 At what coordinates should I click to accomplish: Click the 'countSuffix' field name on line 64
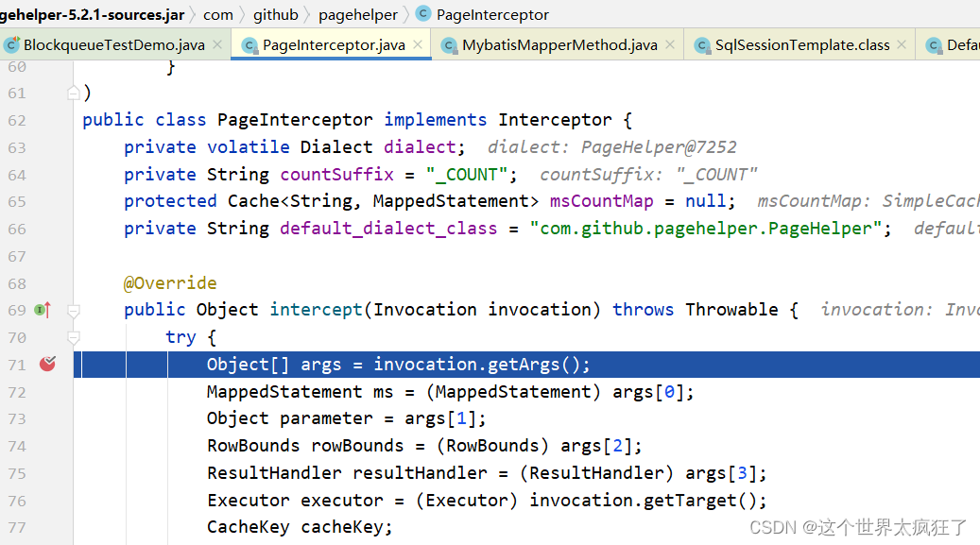coord(336,175)
